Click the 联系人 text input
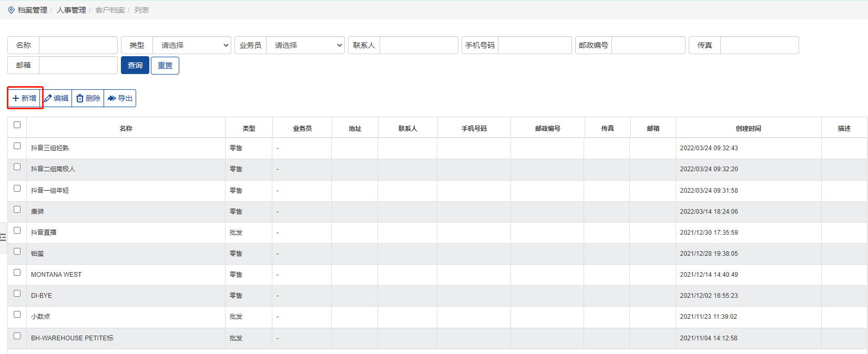The image size is (868, 354). pos(418,45)
